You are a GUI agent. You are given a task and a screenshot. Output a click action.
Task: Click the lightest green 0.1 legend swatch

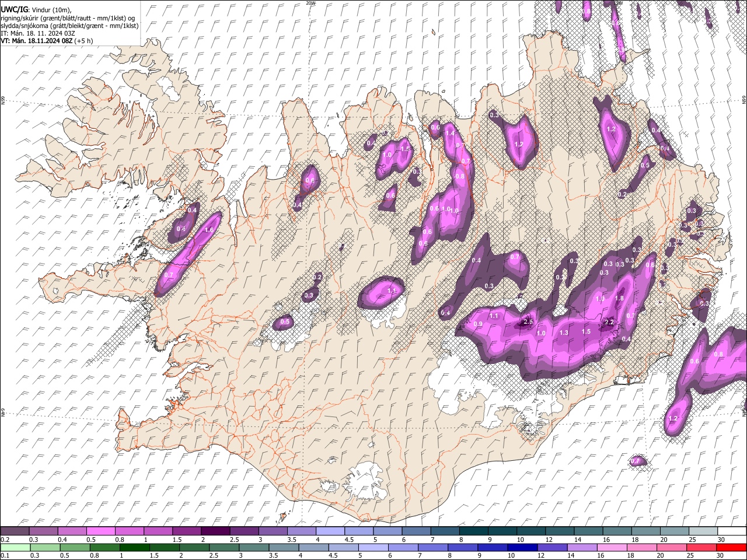point(15,547)
